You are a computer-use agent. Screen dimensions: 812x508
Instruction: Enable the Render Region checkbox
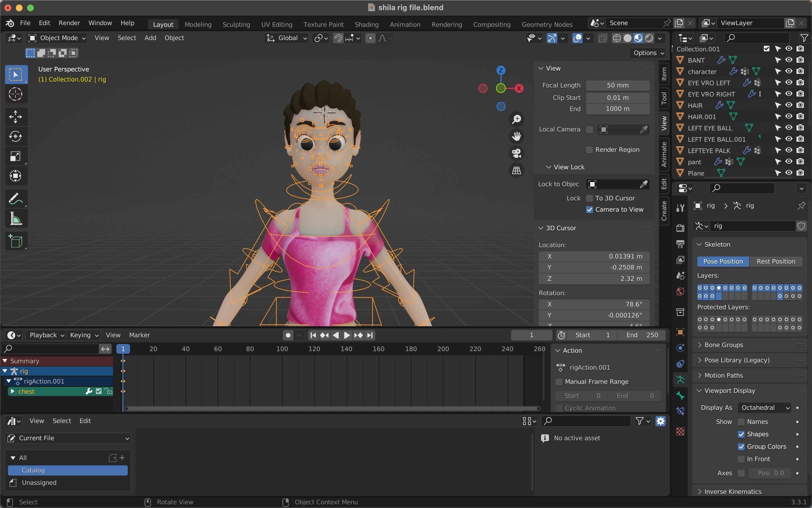coord(589,150)
